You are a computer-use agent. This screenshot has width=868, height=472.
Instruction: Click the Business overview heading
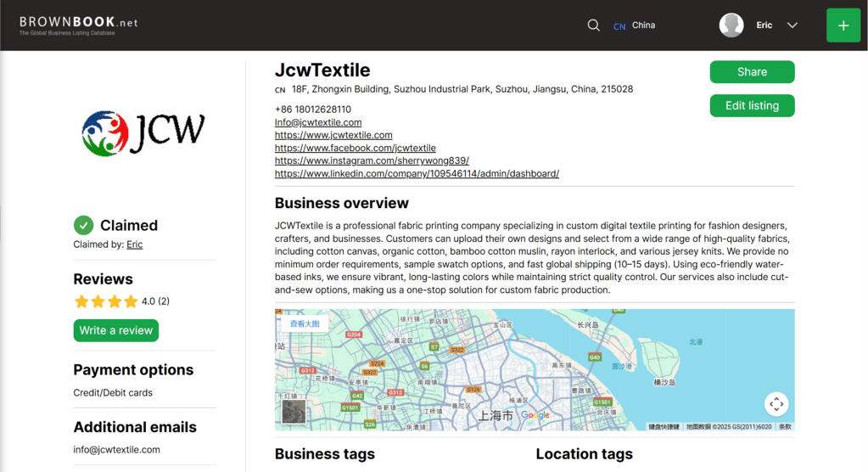point(342,203)
